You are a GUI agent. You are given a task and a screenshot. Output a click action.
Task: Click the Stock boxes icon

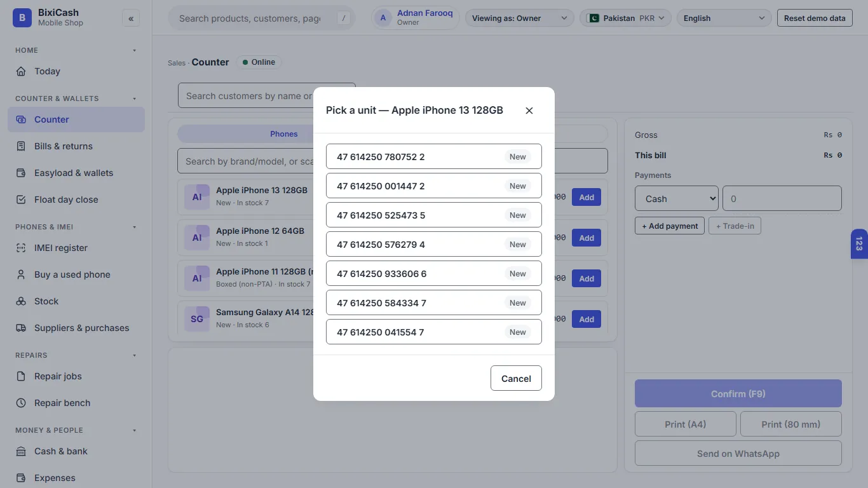[x=21, y=301]
